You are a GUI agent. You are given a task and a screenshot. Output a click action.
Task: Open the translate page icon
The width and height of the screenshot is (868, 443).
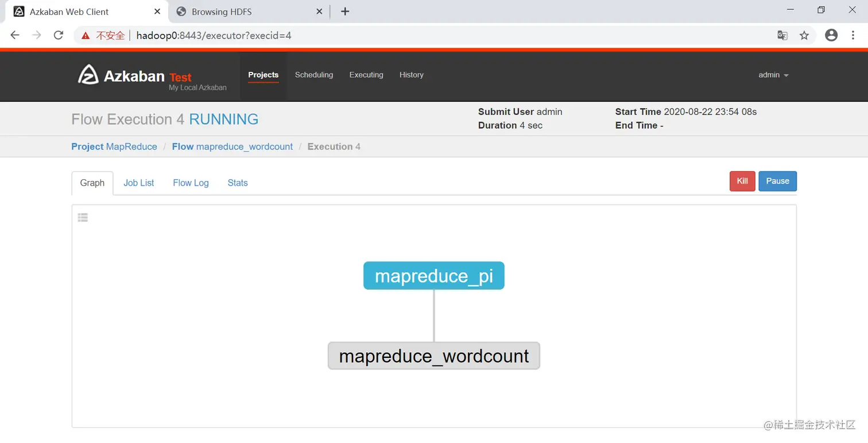click(x=782, y=35)
